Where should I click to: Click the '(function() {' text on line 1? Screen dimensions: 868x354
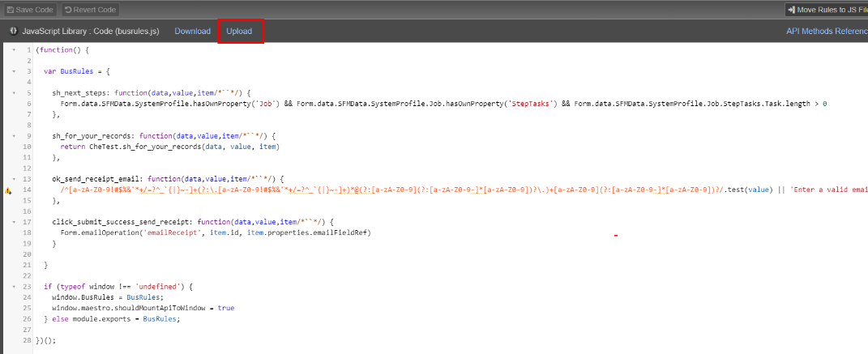62,49
